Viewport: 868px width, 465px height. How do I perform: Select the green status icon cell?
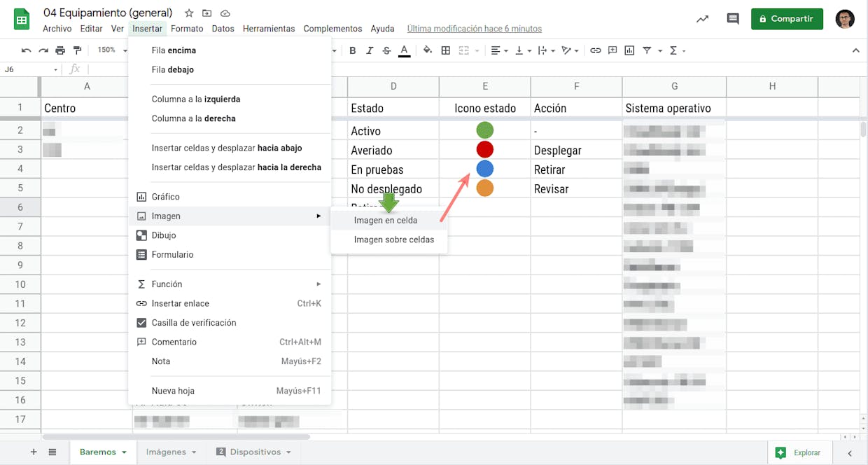pos(485,130)
